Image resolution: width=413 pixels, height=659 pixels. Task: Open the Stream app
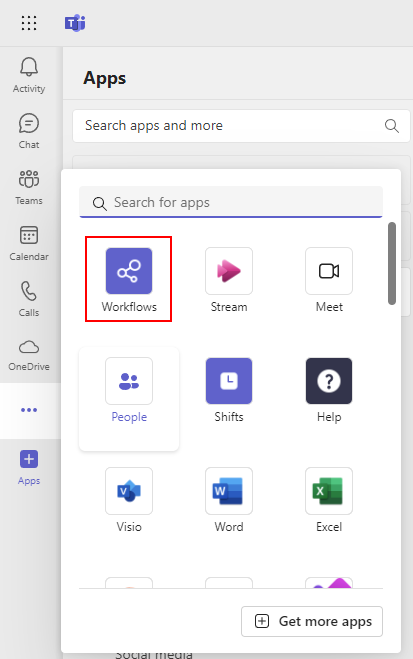[x=229, y=280]
